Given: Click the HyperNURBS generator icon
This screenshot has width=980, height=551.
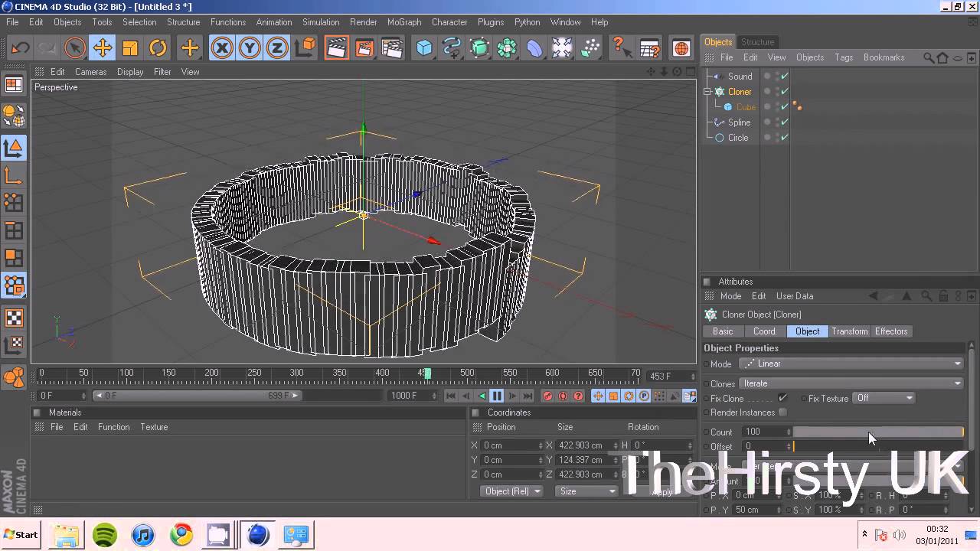Looking at the screenshot, I should click(x=479, y=48).
